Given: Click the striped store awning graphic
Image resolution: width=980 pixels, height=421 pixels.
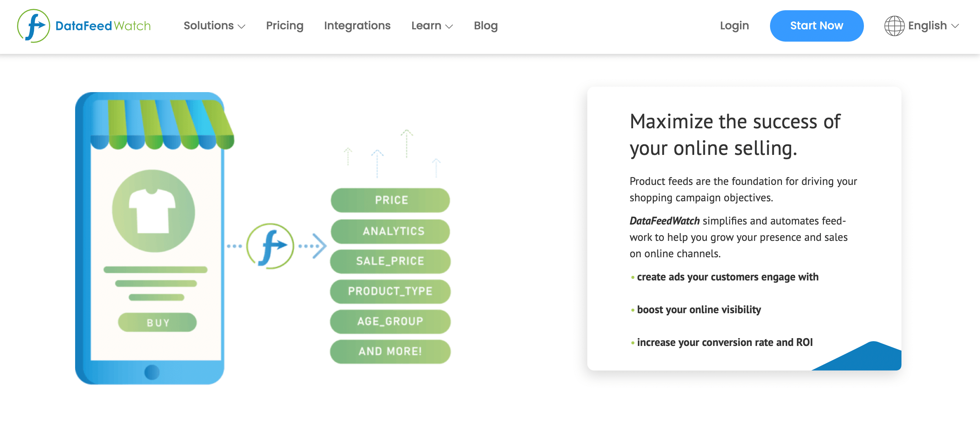Looking at the screenshot, I should 163,124.
